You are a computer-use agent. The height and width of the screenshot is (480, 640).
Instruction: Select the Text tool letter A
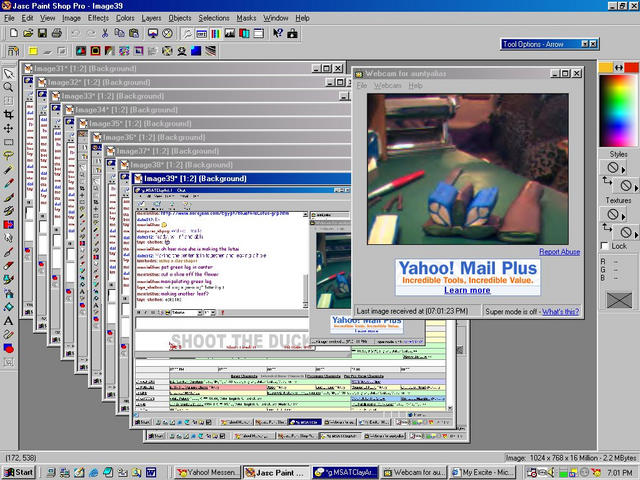(x=8, y=321)
